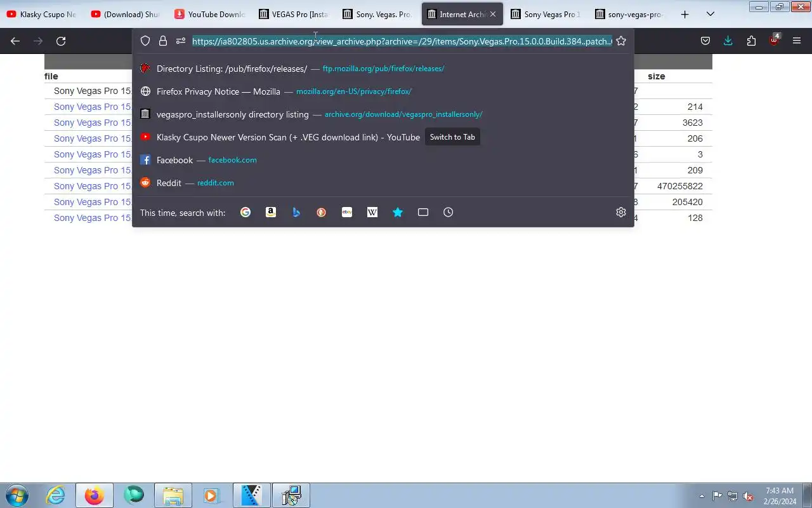This screenshot has width=812, height=508.
Task: Open Sony Vegas Pro file sized 470255822
Action: 93,186
